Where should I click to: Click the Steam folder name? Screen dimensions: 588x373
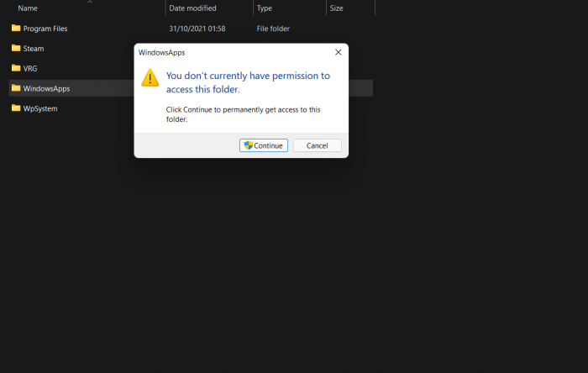pos(34,49)
